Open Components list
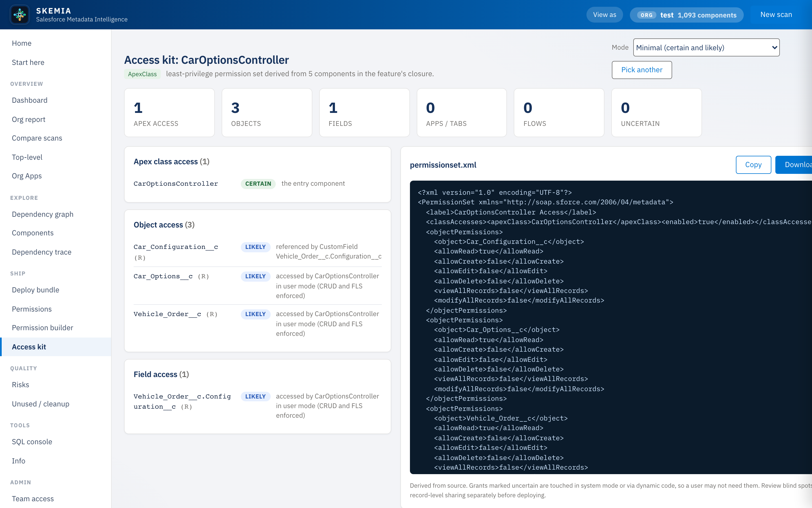Screen dimensions: 812x508 click(56, 233)
